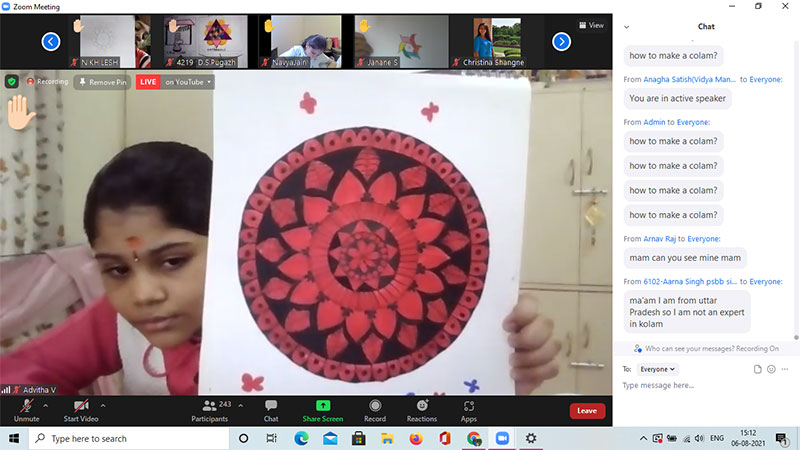800x450 pixels.
Task: Select the Janane S video thumbnail
Action: pyautogui.click(x=402, y=41)
